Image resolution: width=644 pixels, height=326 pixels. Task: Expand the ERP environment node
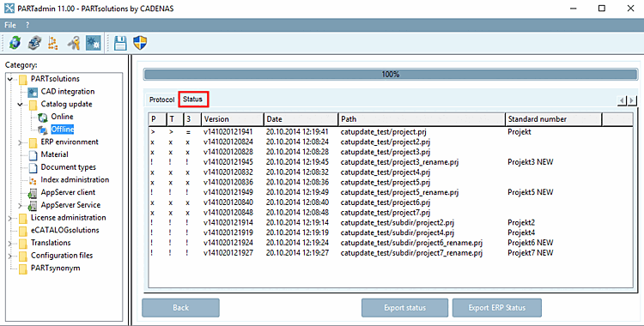(20, 142)
